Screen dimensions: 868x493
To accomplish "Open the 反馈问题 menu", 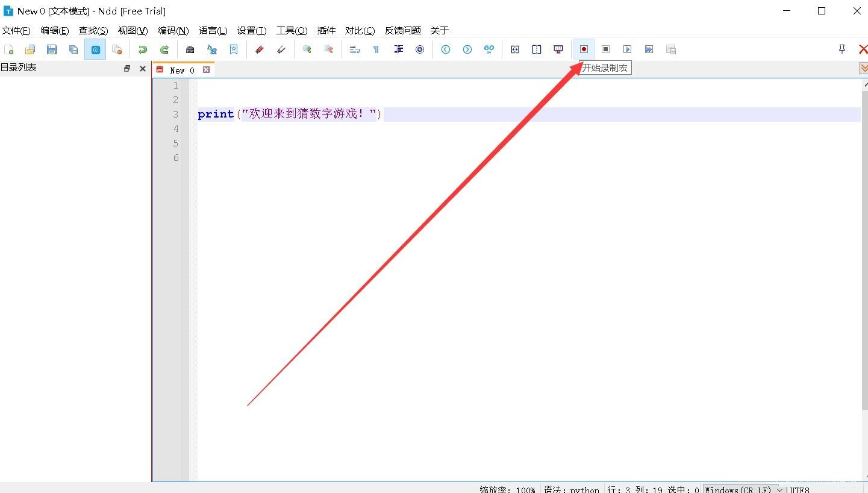I will click(403, 31).
